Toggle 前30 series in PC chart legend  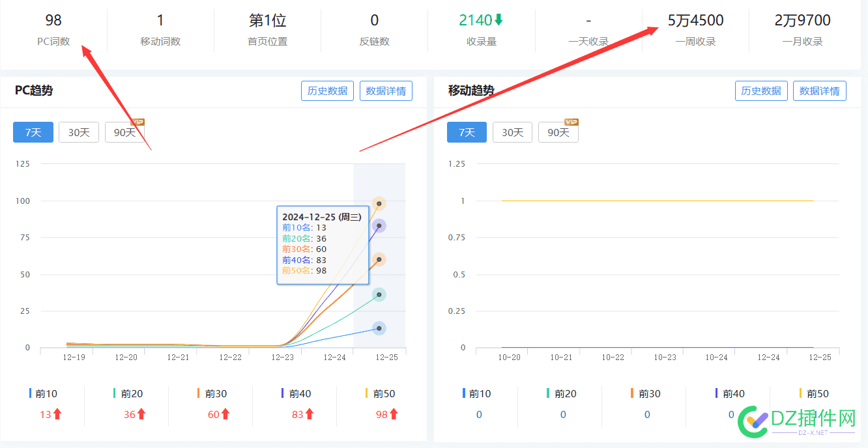(212, 393)
